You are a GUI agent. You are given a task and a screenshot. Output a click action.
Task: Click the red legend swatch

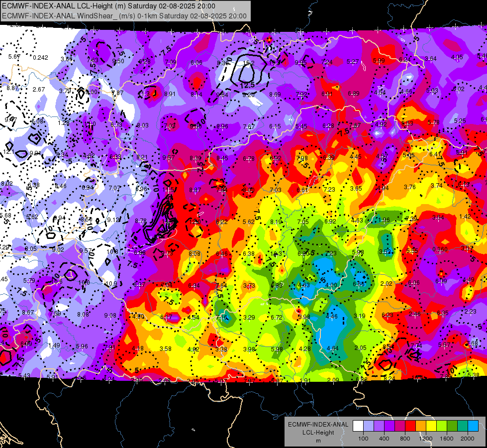tap(410, 426)
